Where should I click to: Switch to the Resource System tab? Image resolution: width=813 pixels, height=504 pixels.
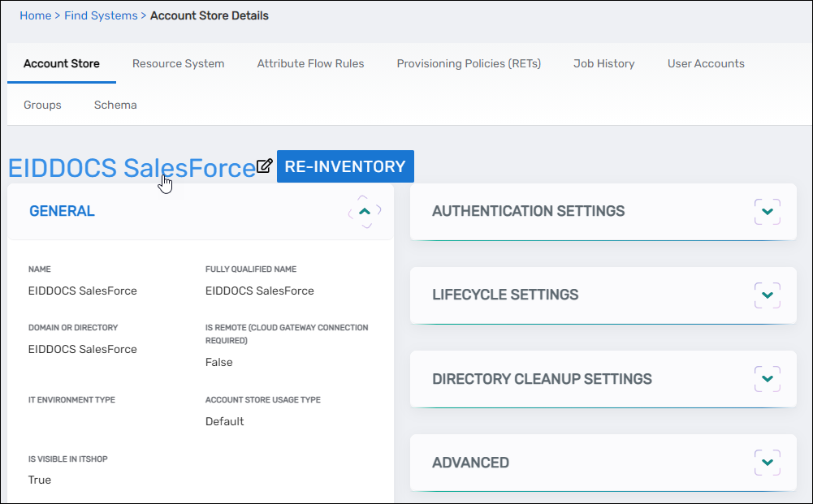[x=178, y=63]
